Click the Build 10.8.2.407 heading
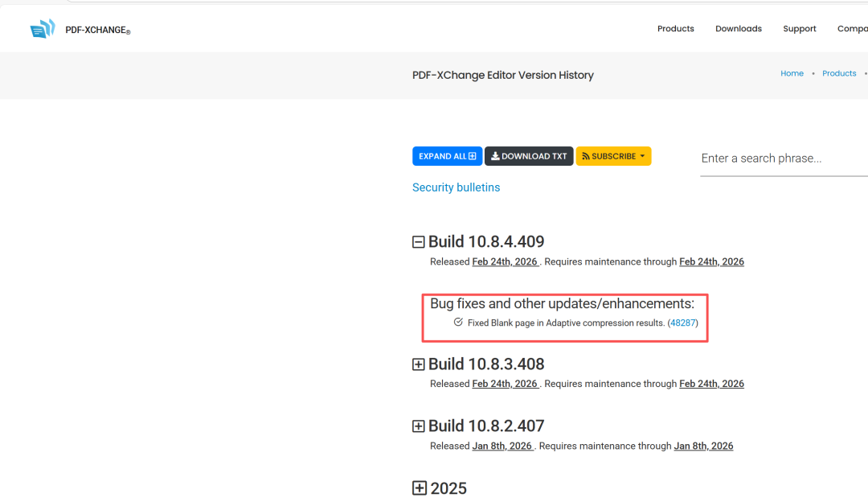This screenshot has width=868, height=502. tap(486, 426)
